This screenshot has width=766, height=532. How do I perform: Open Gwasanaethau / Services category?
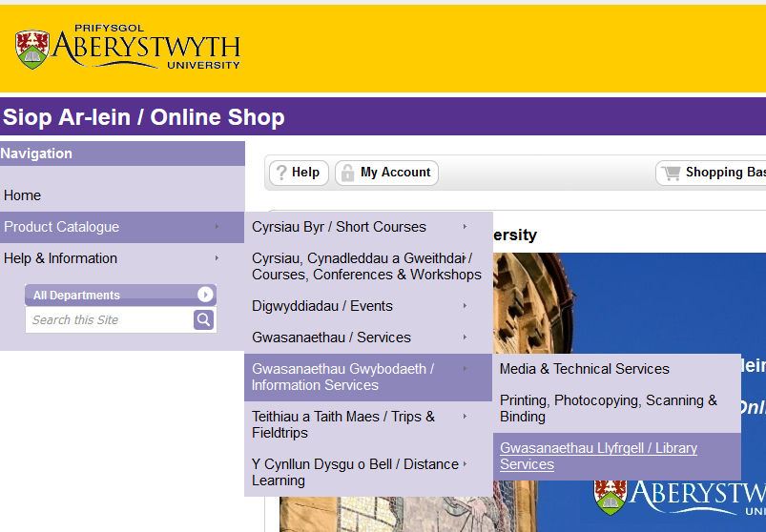[368, 338]
